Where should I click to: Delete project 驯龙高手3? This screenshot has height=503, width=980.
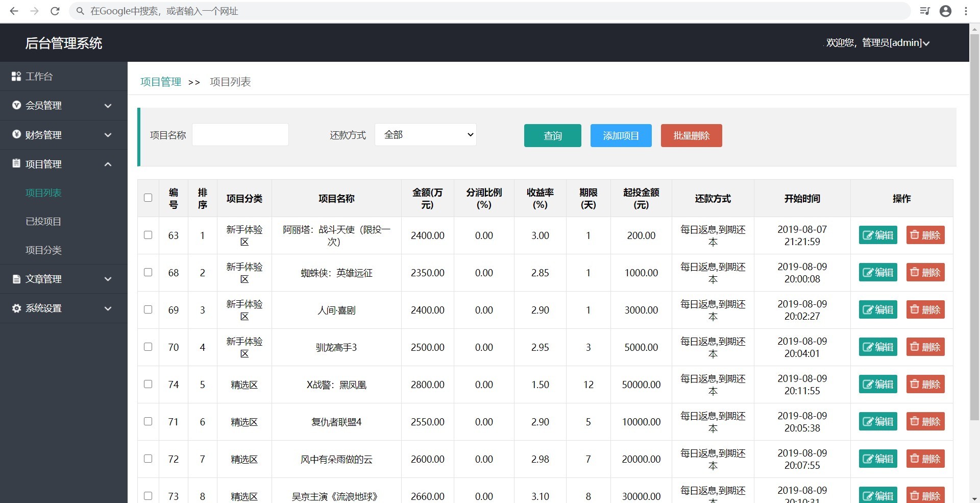click(x=925, y=347)
